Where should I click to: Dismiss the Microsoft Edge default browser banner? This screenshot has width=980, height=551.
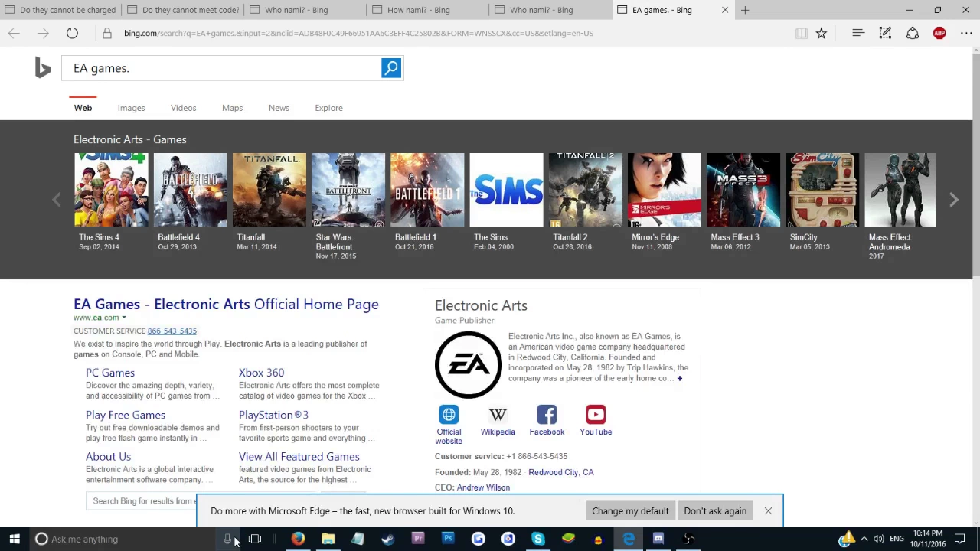click(768, 511)
